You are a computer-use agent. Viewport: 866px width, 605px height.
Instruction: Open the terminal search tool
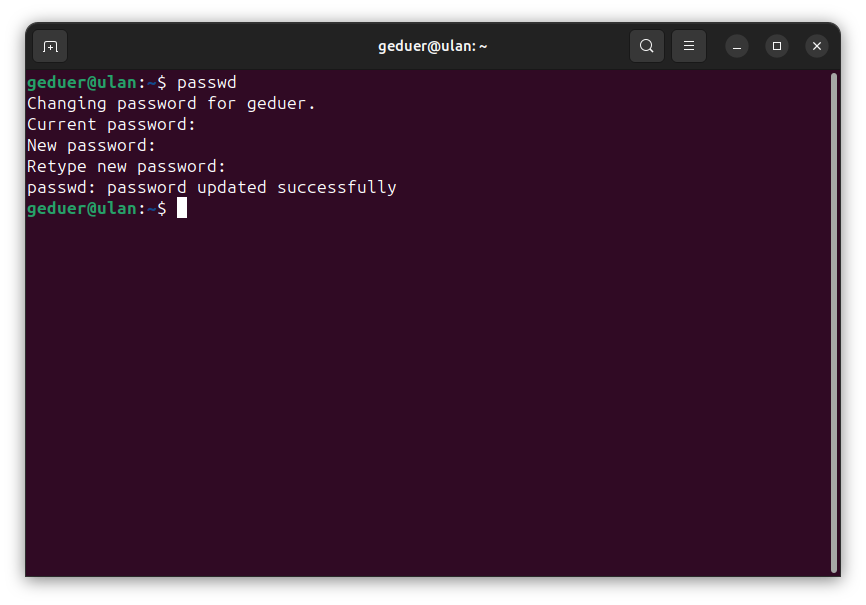click(647, 46)
